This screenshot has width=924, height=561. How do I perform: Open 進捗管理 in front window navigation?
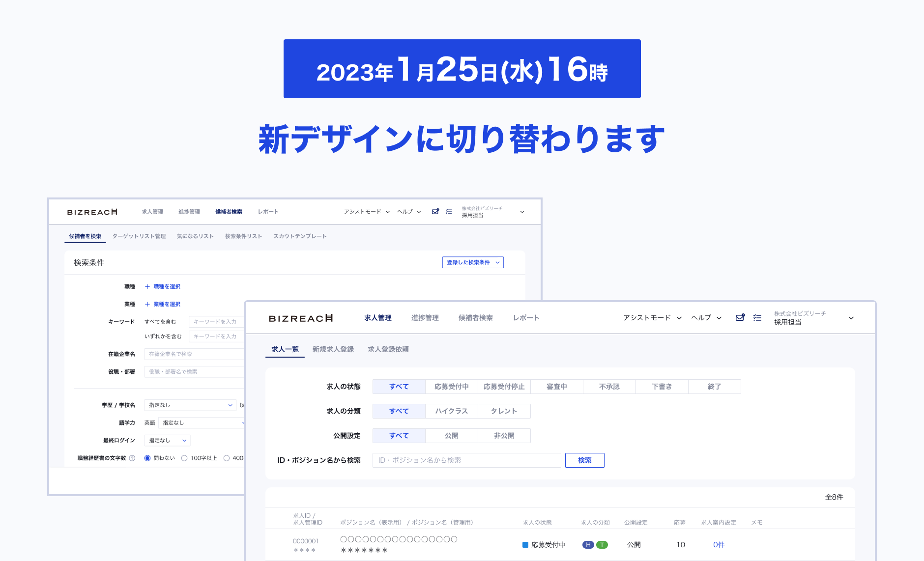click(425, 318)
